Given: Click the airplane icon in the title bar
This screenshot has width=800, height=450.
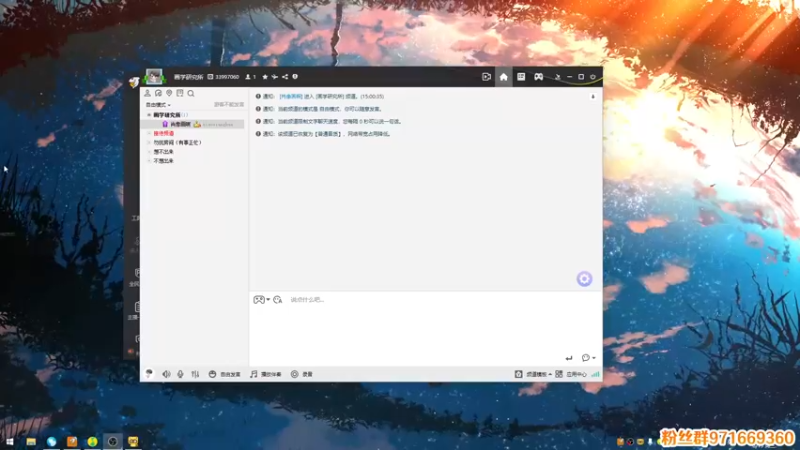Looking at the screenshot, I should click(x=274, y=77).
